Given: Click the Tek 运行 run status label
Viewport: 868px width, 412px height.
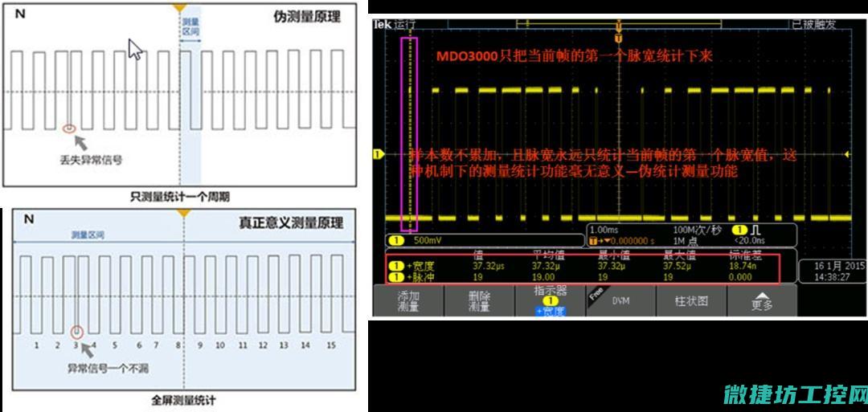Looking at the screenshot, I should (394, 24).
